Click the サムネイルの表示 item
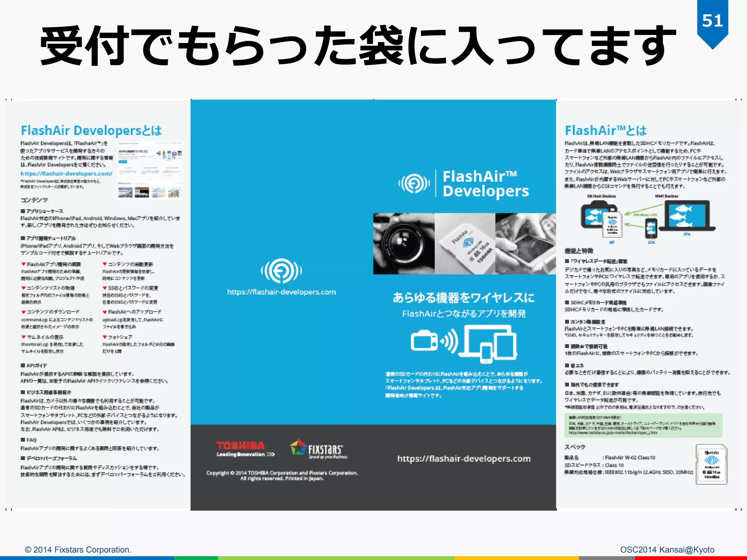 (x=42, y=337)
